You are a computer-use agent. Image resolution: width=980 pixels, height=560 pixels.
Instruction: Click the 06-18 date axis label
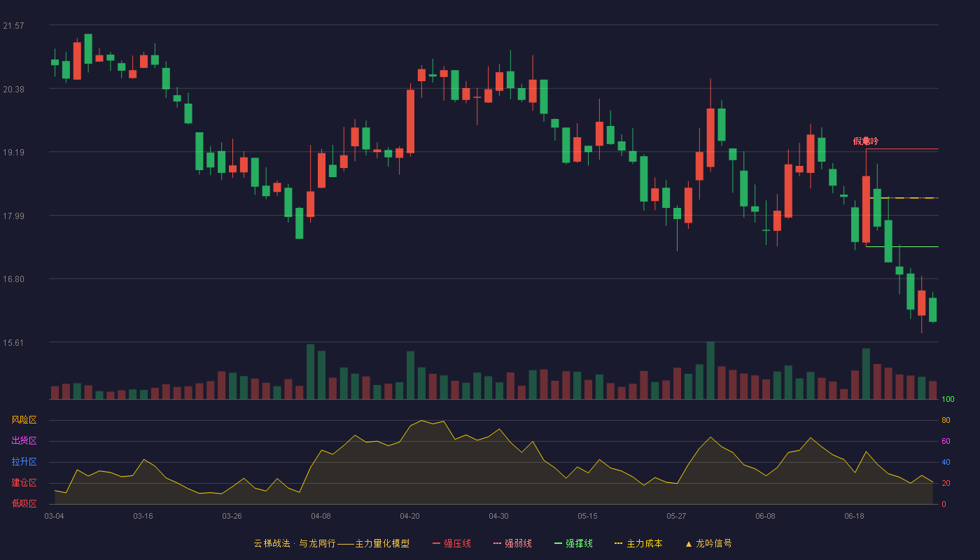click(x=854, y=516)
